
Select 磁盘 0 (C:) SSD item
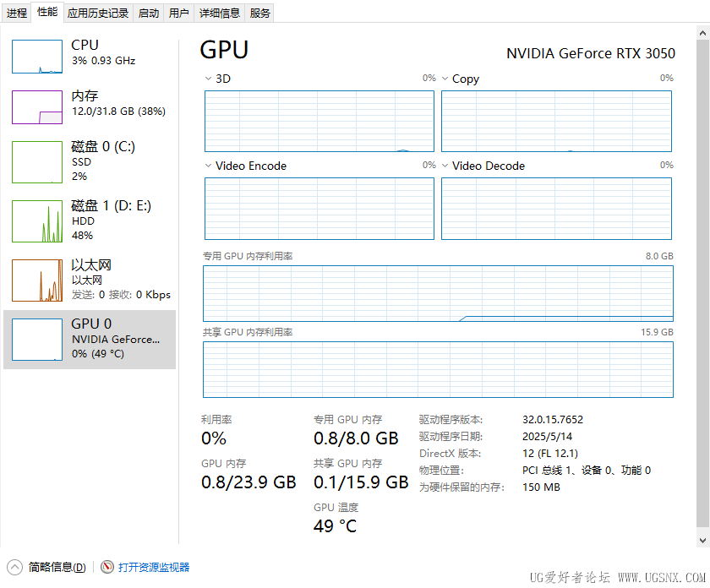pyautogui.click(x=90, y=161)
